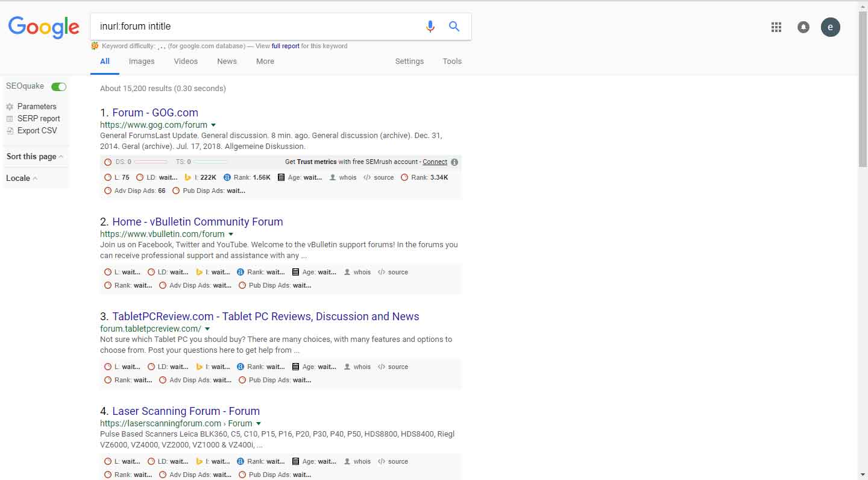Image resolution: width=868 pixels, height=480 pixels.
Task: Click whois icon under TabletPCReview result
Action: point(347,367)
